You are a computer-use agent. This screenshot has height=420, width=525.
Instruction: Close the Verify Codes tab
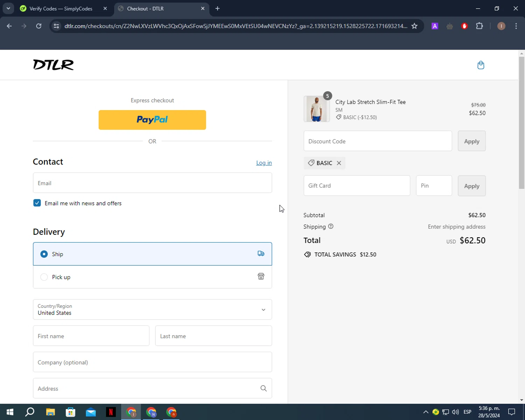105,8
